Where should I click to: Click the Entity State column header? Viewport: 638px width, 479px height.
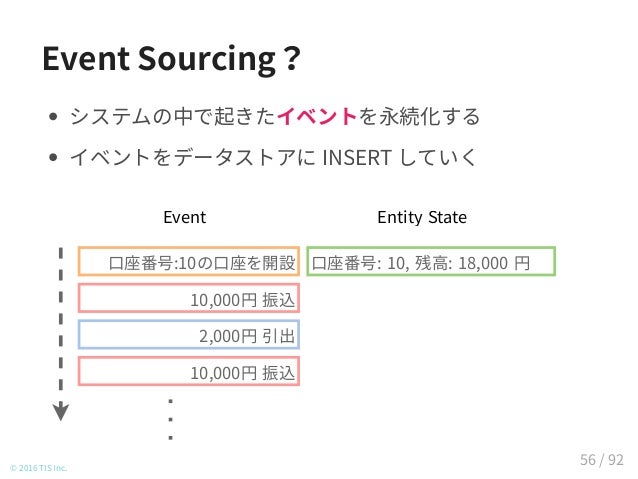[x=422, y=217]
